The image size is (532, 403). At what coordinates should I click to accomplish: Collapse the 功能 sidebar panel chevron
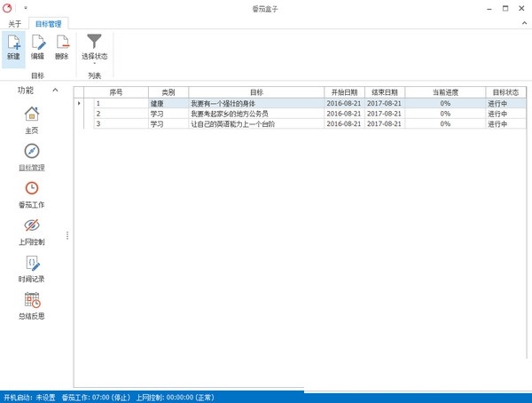click(x=55, y=91)
